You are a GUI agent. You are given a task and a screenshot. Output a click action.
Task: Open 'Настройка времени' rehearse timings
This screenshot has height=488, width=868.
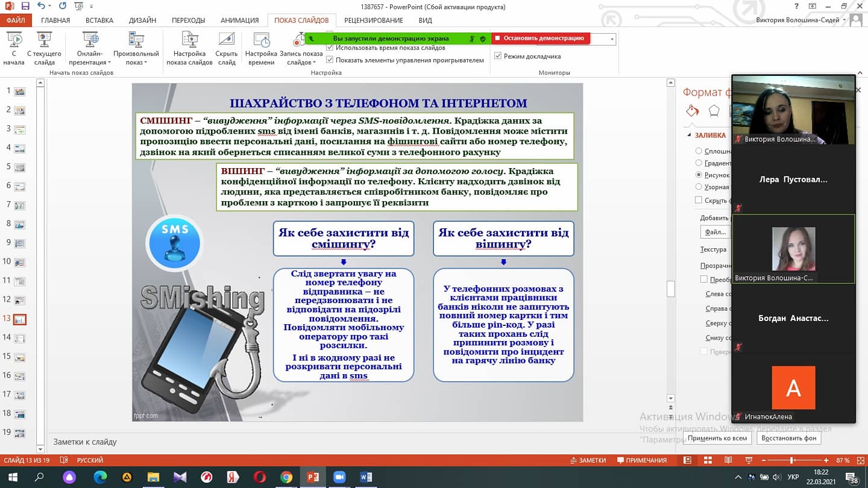coord(261,48)
